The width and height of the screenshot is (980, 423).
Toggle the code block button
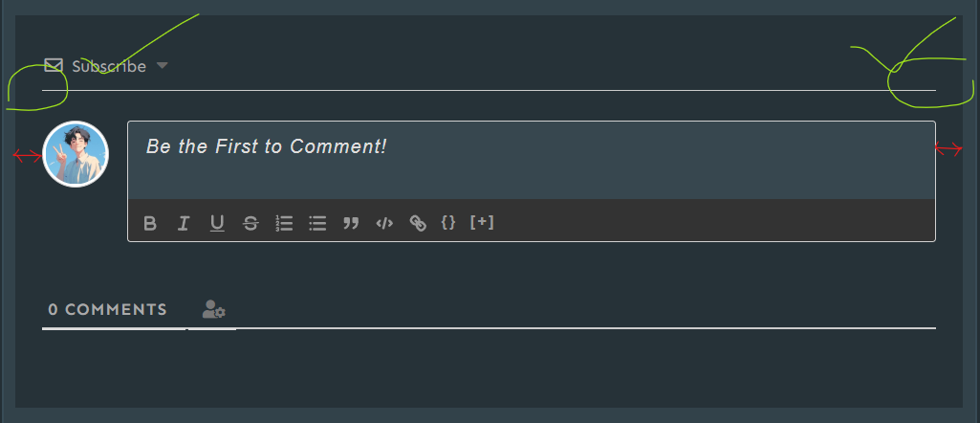click(384, 223)
